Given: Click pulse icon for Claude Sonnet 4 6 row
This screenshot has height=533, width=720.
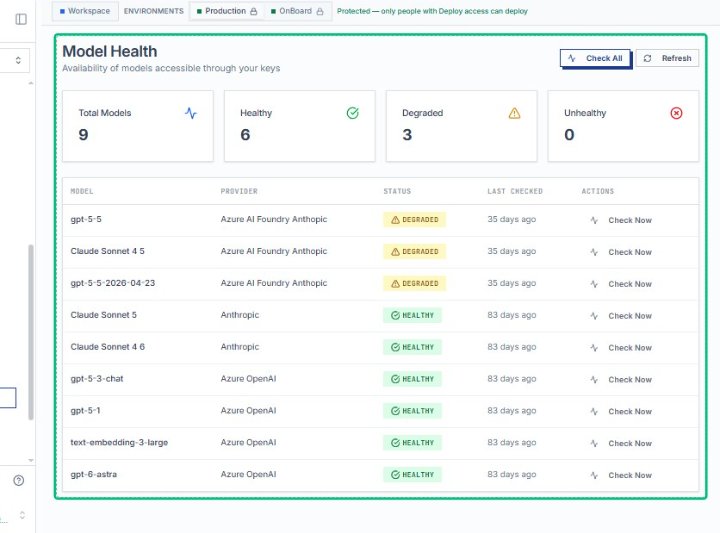Looking at the screenshot, I should (x=594, y=348).
